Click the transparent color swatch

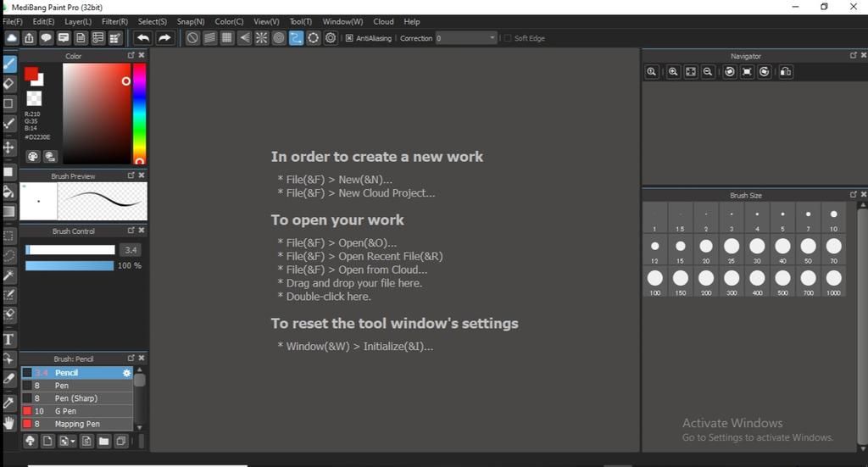click(x=34, y=98)
